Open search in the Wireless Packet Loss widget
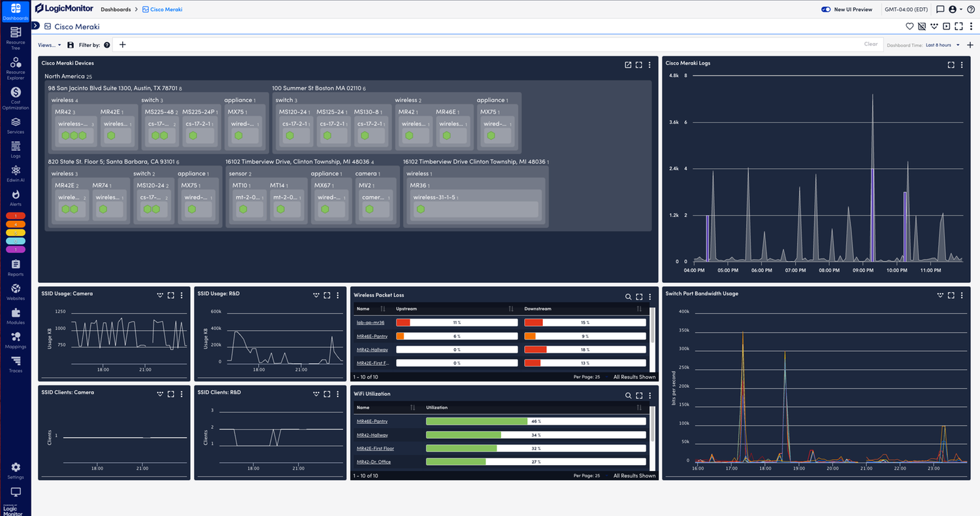The width and height of the screenshot is (980, 516). click(628, 296)
